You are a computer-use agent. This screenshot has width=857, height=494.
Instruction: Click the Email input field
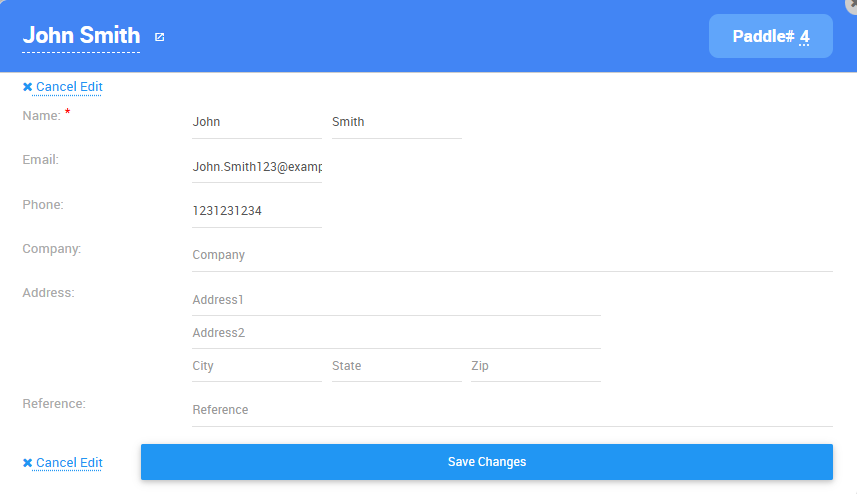click(x=256, y=167)
